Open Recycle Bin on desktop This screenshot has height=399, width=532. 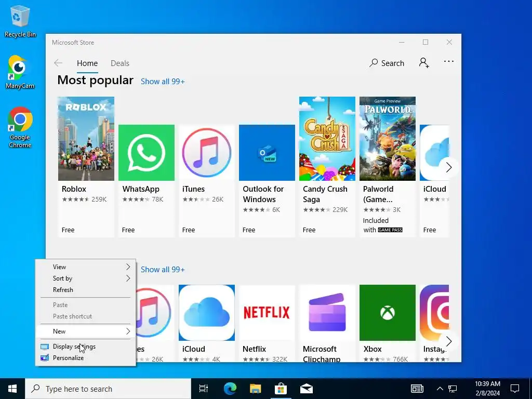[20, 21]
